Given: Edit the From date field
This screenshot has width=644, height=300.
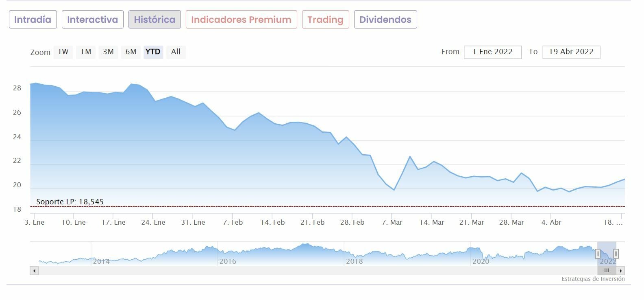Looking at the screenshot, I should point(492,52).
